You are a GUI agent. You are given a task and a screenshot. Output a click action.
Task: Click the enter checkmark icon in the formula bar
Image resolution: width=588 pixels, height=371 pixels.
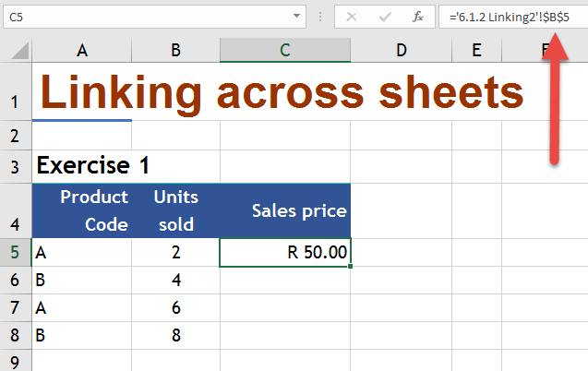(x=384, y=17)
